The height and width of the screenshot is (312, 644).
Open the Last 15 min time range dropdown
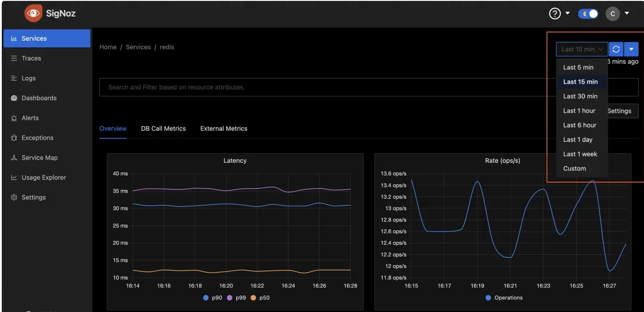[582, 49]
